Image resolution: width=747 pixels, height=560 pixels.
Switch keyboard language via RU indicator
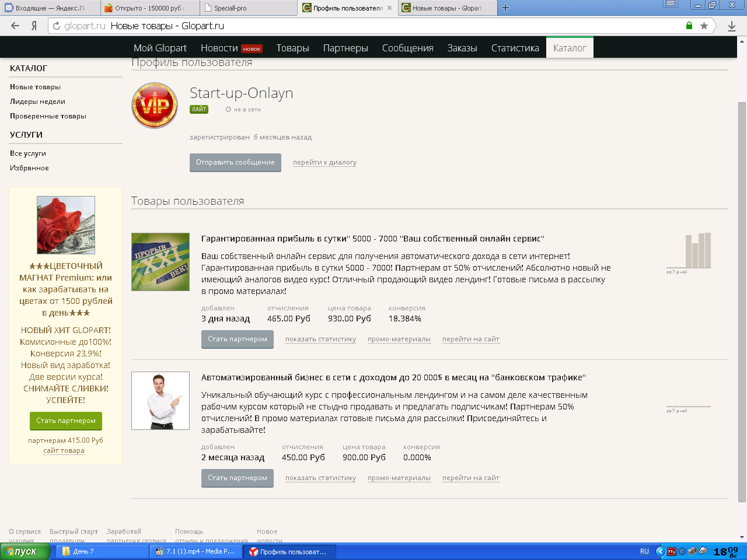pyautogui.click(x=644, y=551)
